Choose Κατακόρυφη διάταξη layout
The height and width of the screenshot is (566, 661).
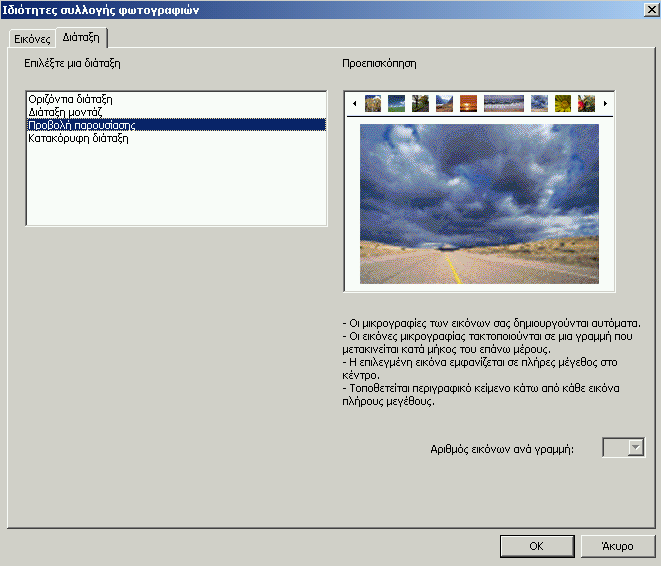(176, 138)
